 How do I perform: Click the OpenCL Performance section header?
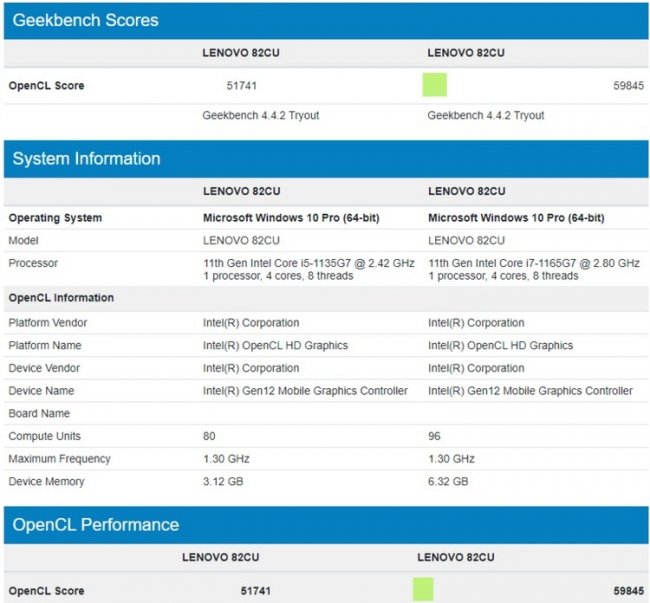[x=96, y=525]
